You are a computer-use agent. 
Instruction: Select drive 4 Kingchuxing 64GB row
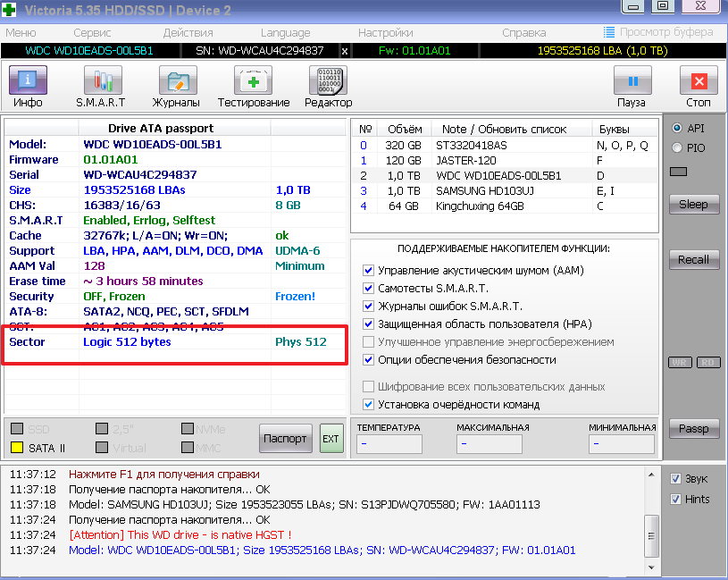(x=505, y=206)
